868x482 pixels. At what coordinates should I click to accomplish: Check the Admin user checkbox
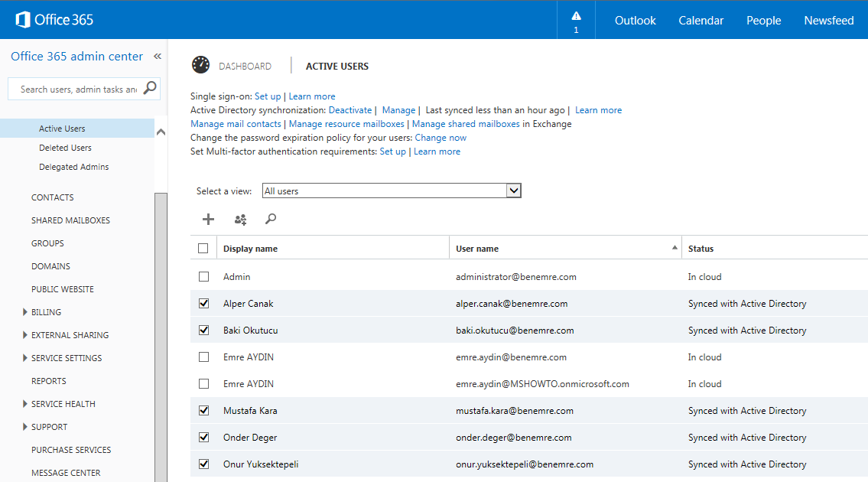point(203,276)
